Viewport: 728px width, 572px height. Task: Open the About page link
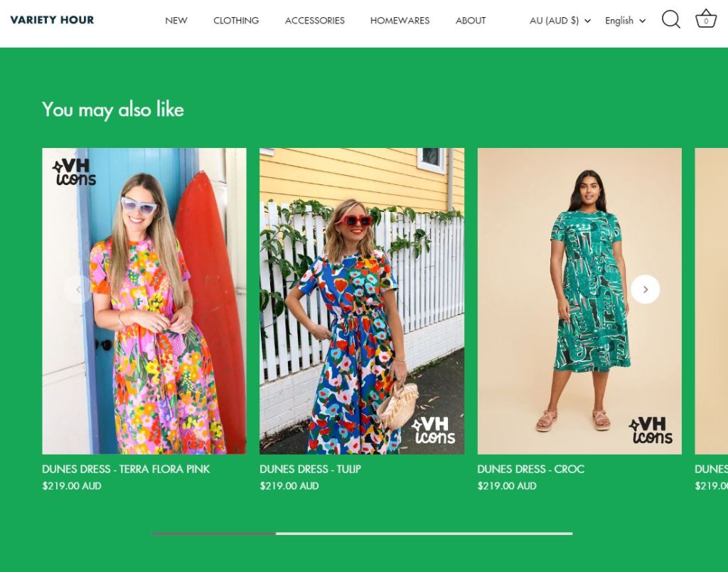471,21
